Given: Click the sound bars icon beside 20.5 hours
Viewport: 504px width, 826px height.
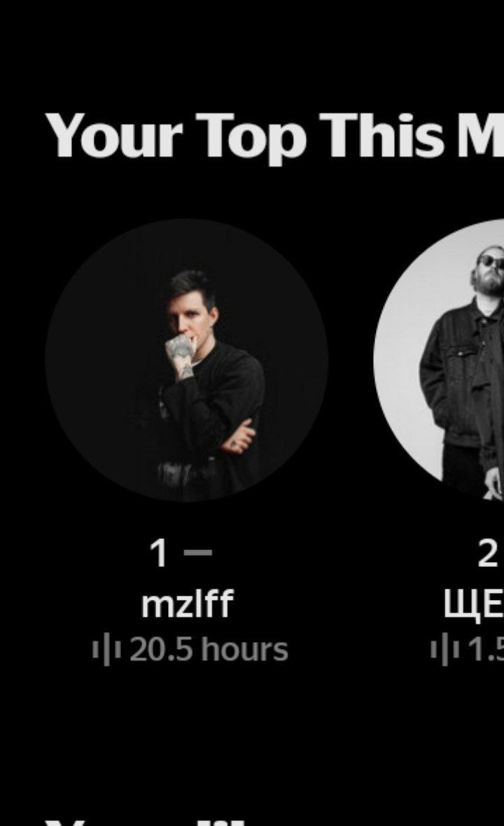Looking at the screenshot, I should tap(107, 650).
